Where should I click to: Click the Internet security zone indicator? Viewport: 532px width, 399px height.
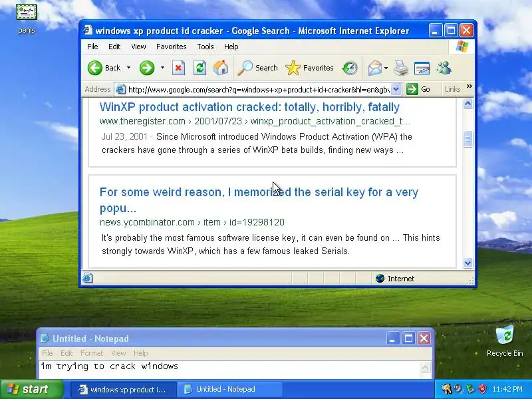[x=395, y=279]
